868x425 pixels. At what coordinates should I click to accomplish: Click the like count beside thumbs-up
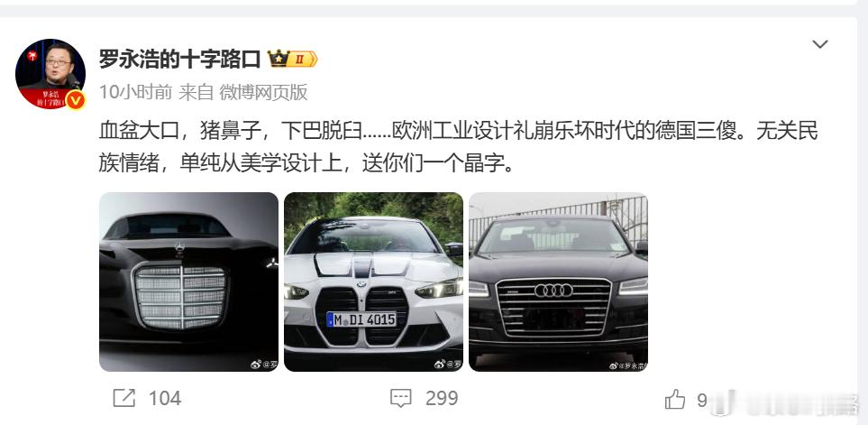click(x=702, y=400)
